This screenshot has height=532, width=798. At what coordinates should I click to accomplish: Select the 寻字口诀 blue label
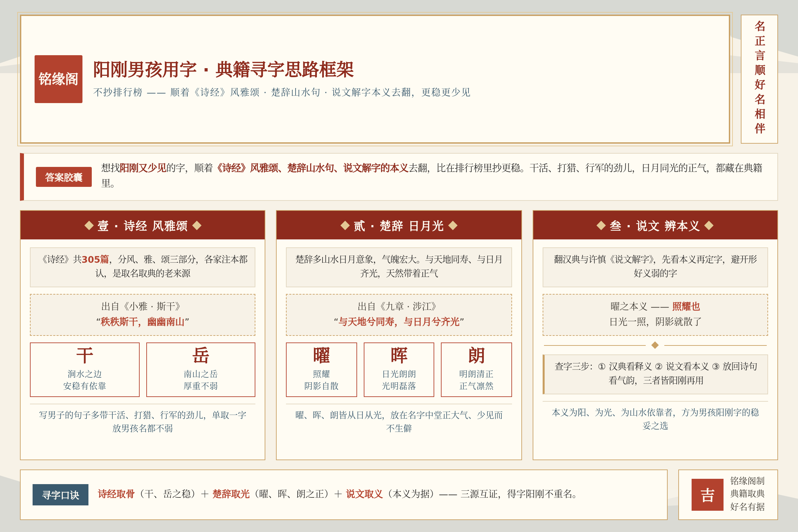pos(61,495)
